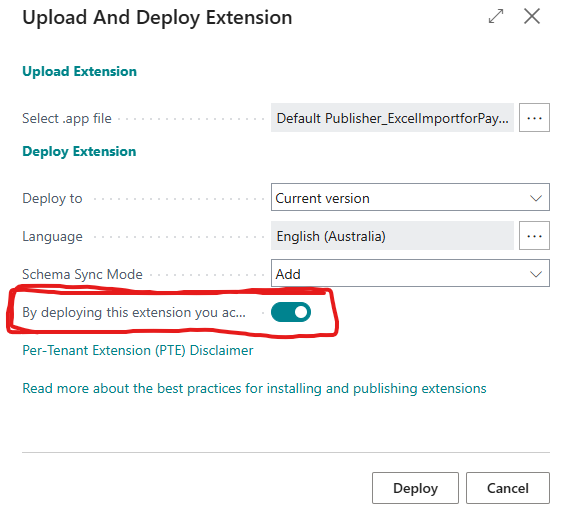Click the 'Select .app file' label
The width and height of the screenshot is (571, 518).
coord(67,119)
